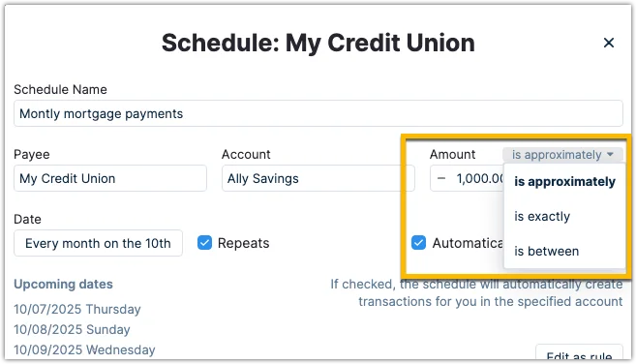Disable the Automatically add transaction checkbox
The image size is (636, 364).
[418, 243]
